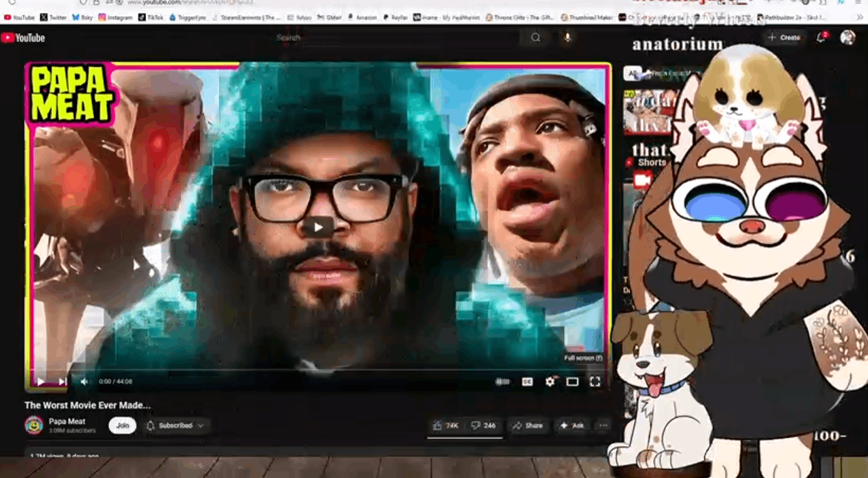Viewport: 868px width, 478px height.
Task: Click the Join button
Action: [123, 425]
